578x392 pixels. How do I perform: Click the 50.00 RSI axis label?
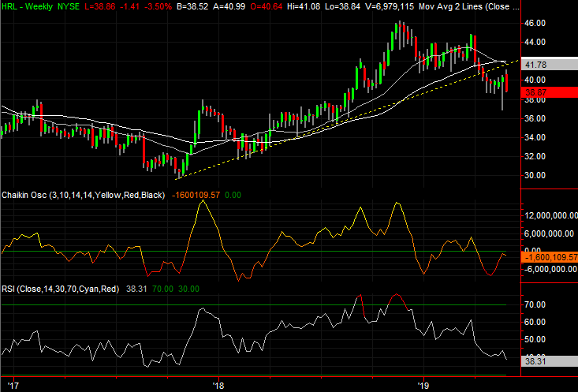coord(535,339)
